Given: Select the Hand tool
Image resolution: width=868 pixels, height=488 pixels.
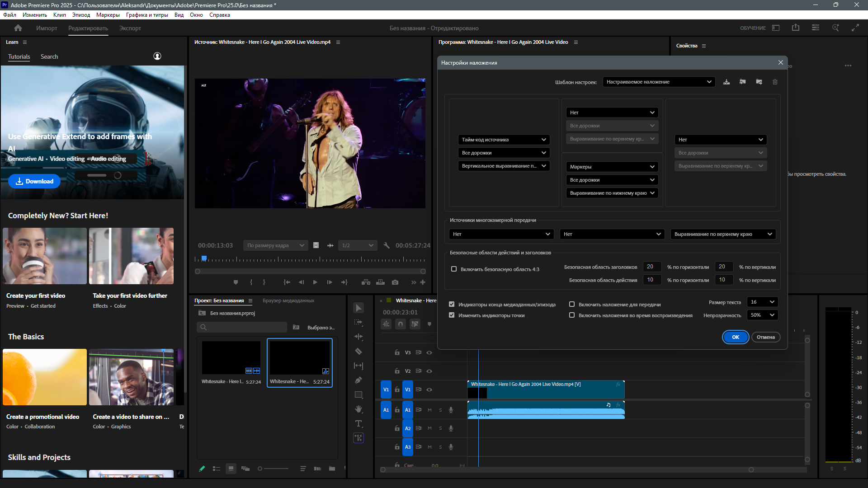Looking at the screenshot, I should (x=359, y=409).
